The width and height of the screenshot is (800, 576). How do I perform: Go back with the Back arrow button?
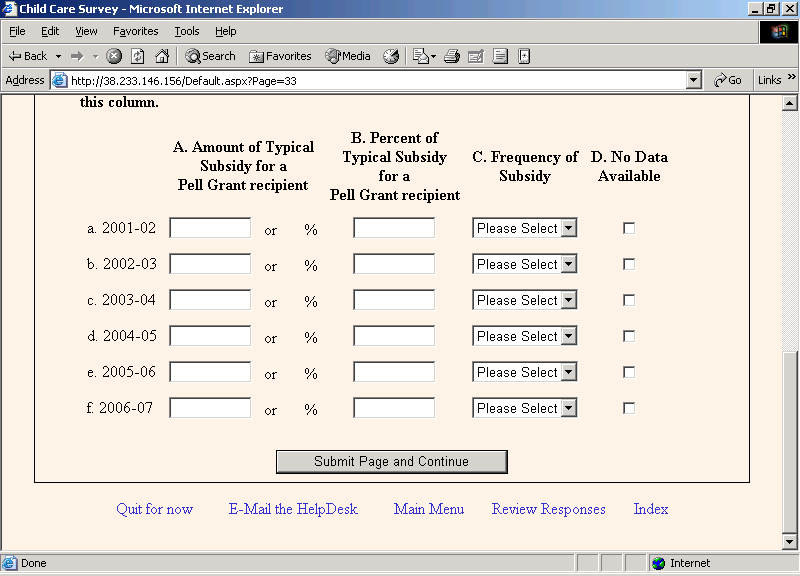(x=28, y=56)
